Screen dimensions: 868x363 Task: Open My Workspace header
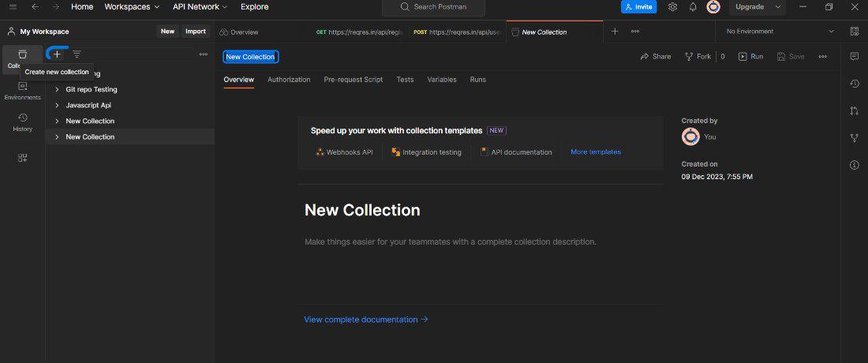39,32
